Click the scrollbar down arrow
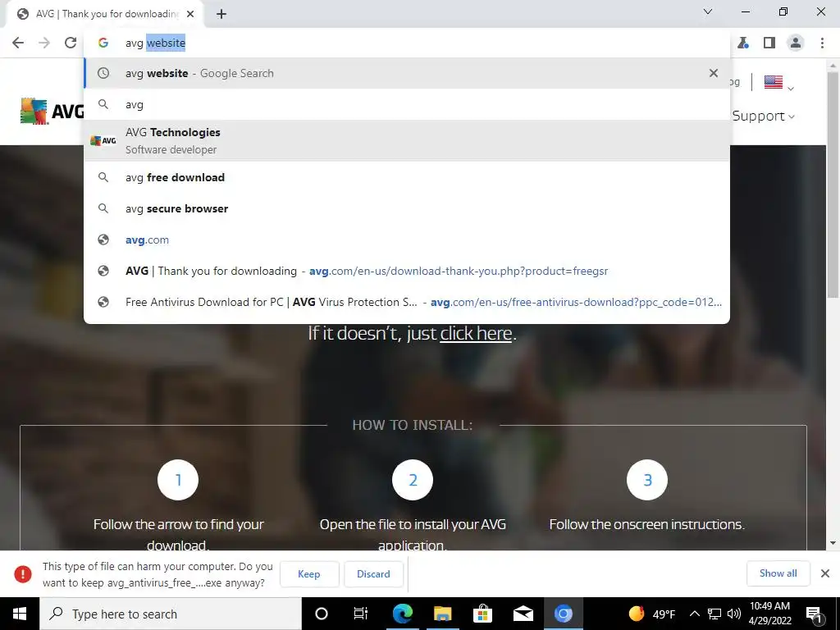840x630 pixels. [x=833, y=543]
